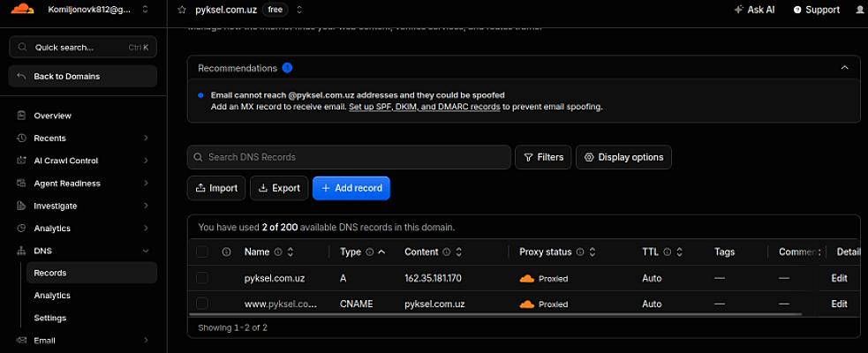Sort by the Name column arrows

coord(291,252)
